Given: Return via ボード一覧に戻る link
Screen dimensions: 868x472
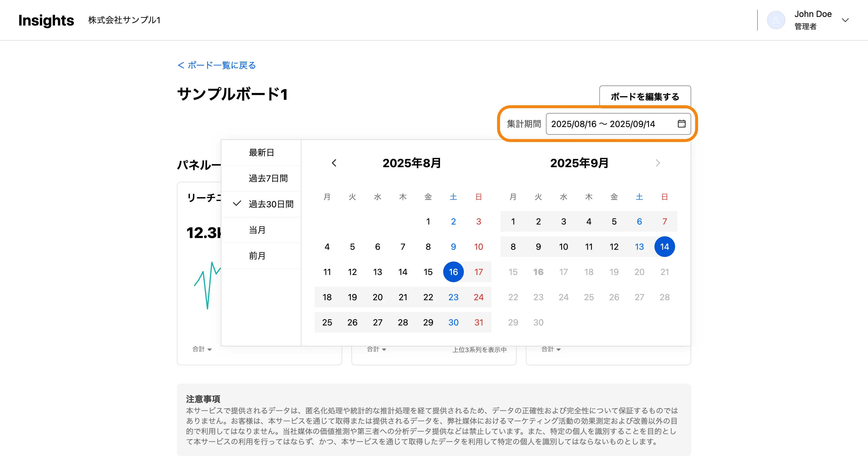Looking at the screenshot, I should (x=217, y=65).
